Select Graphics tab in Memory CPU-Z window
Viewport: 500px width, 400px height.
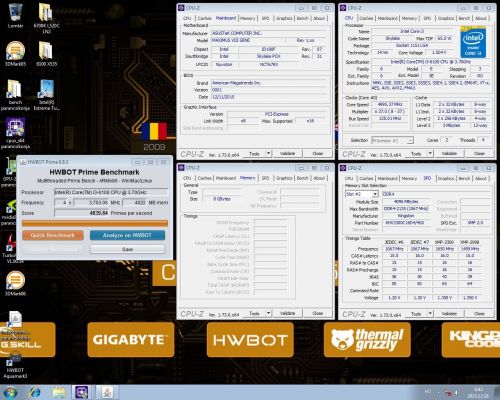click(284, 178)
